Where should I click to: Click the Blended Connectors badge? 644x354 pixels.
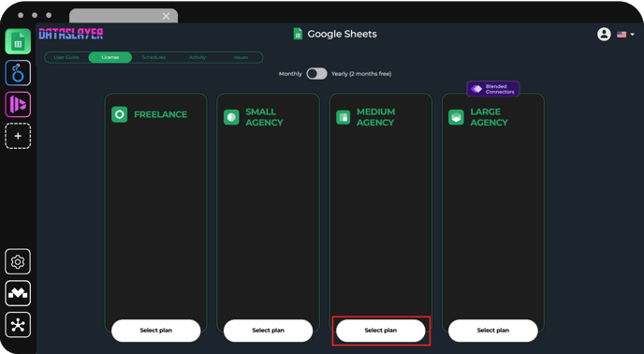point(493,89)
